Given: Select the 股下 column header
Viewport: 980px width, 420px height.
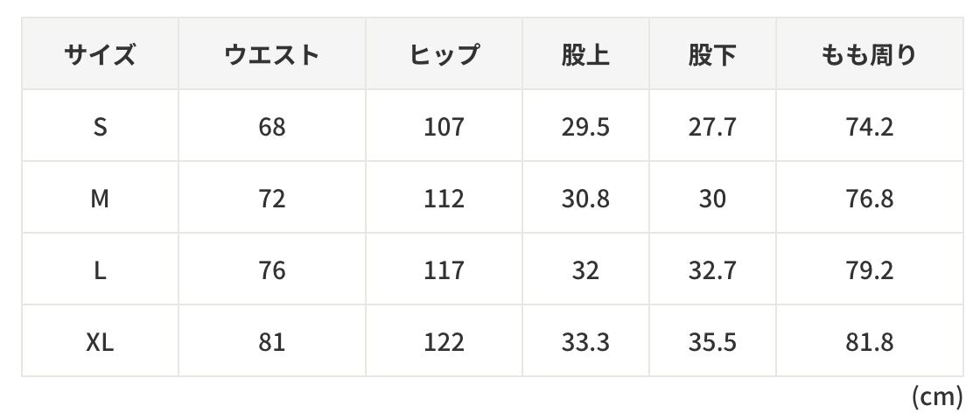Looking at the screenshot, I should pos(712,56).
